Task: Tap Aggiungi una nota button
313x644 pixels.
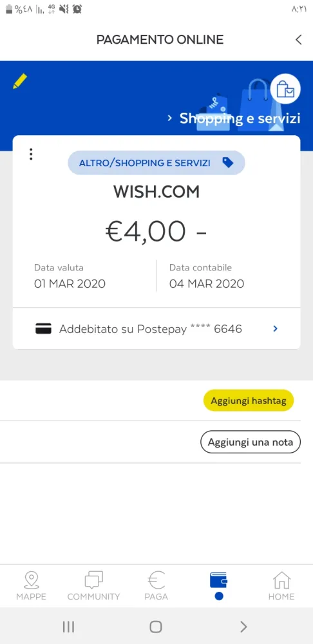Action: pyautogui.click(x=250, y=442)
